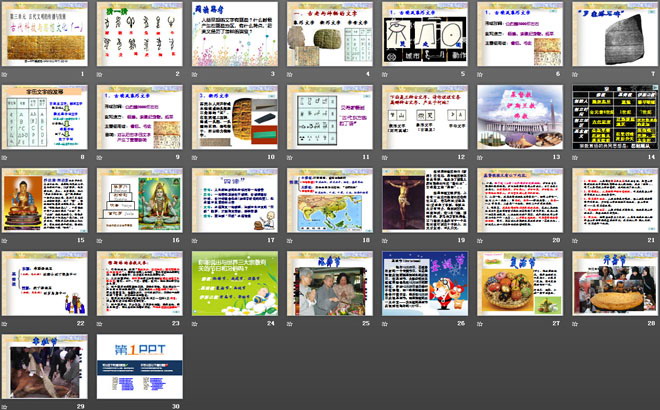Select slide 22 thumbnail with bracket diagram

(45, 284)
